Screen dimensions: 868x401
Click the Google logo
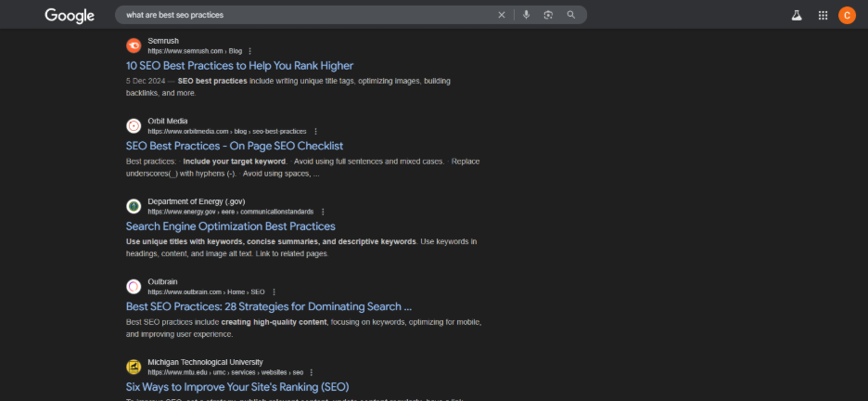pyautogui.click(x=70, y=15)
